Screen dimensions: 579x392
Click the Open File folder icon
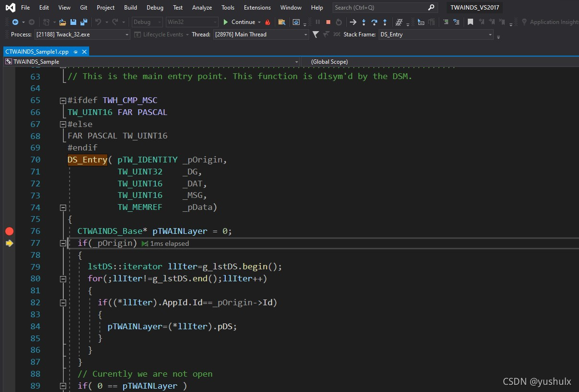click(x=63, y=22)
